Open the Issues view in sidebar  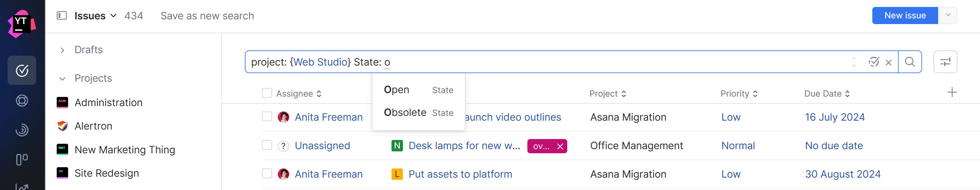(x=22, y=70)
